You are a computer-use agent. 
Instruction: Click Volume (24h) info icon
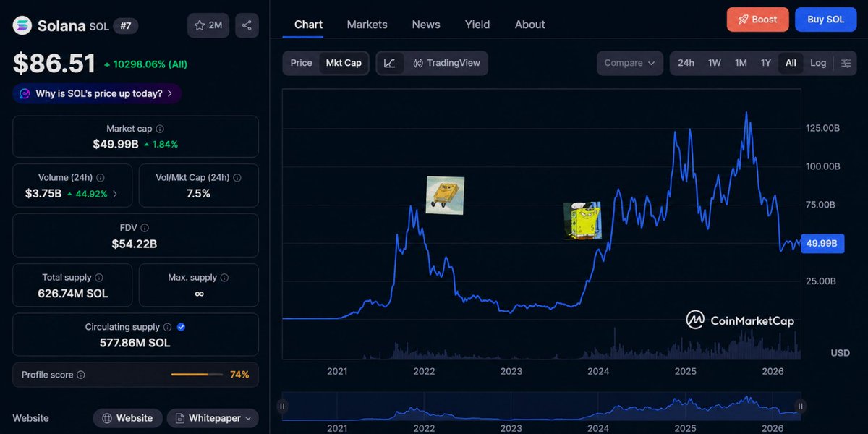point(101,177)
